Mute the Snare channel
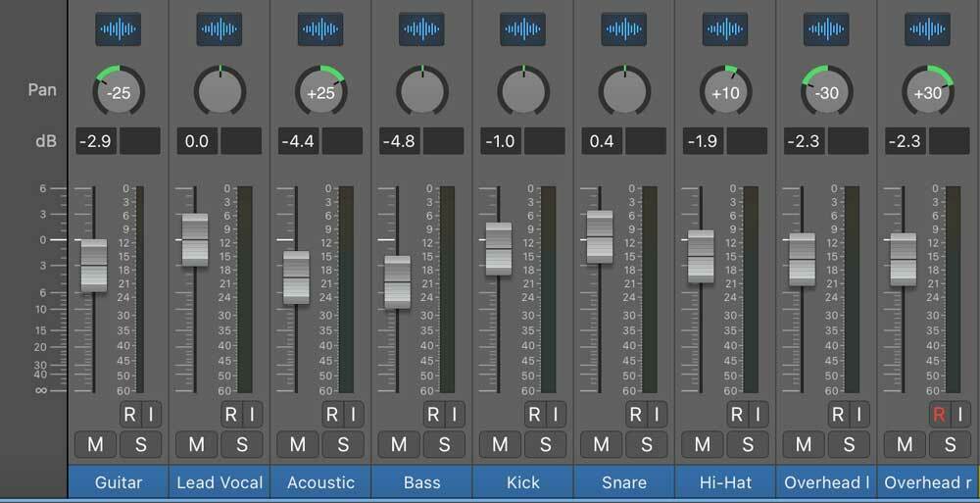Viewport: 980px width, 503px height. point(602,444)
